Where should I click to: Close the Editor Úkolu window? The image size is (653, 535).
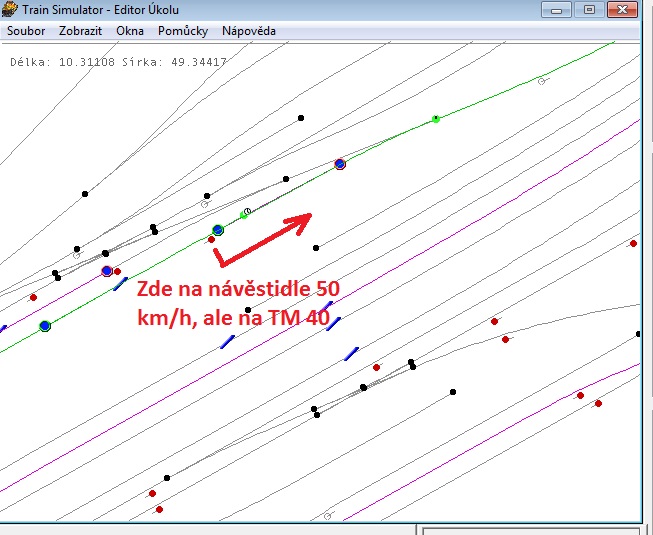pyautogui.click(x=622, y=9)
